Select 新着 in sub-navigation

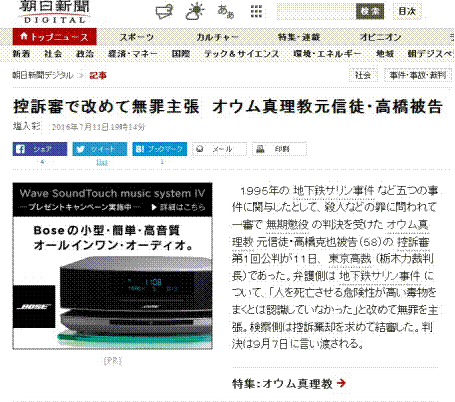click(21, 54)
